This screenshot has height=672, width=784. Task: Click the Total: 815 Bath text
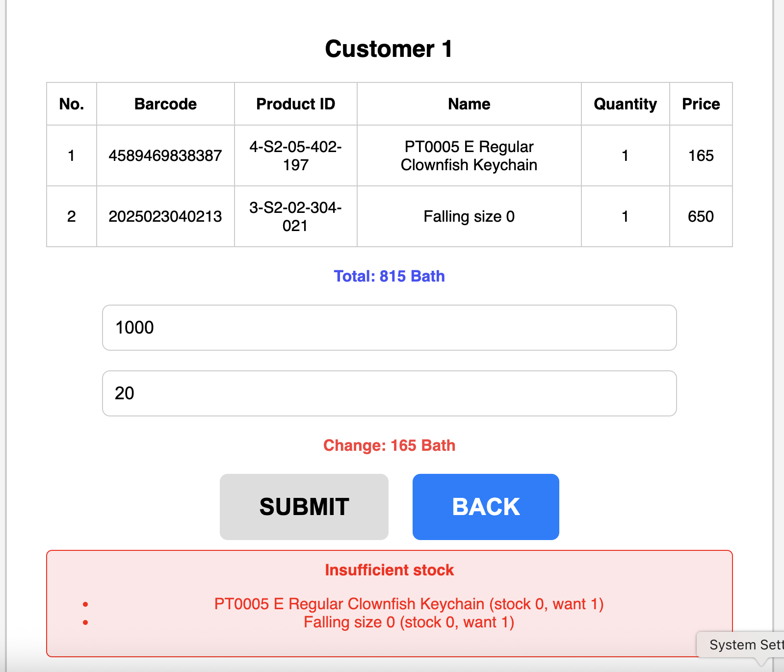point(389,276)
